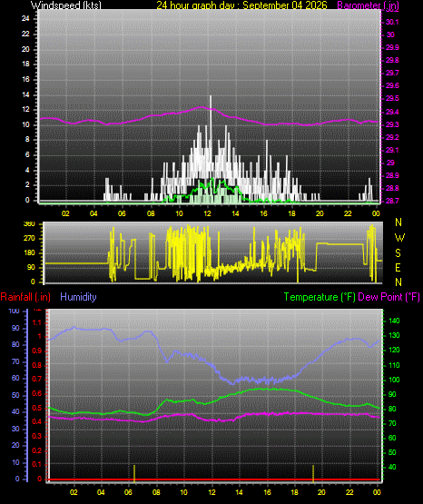423x504 pixels.
Task: Click the 360 wind direction axis value
Action: point(29,224)
